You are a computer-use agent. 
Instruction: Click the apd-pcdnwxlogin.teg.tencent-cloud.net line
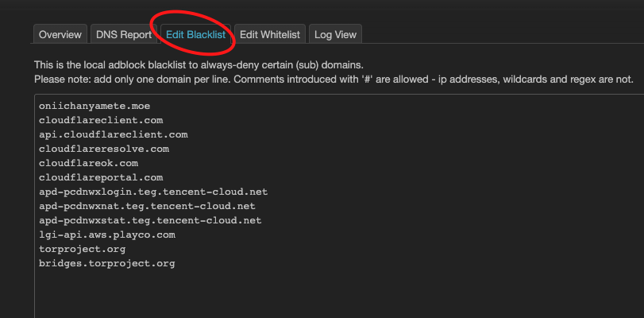point(153,192)
